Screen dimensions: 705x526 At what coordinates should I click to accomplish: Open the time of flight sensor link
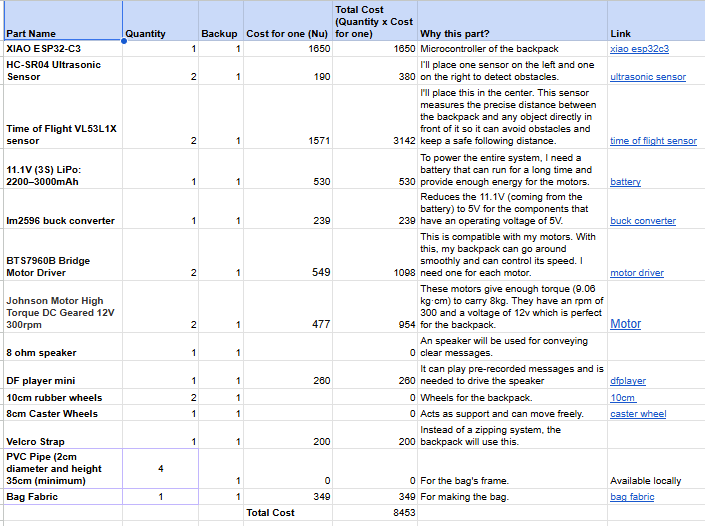653,141
